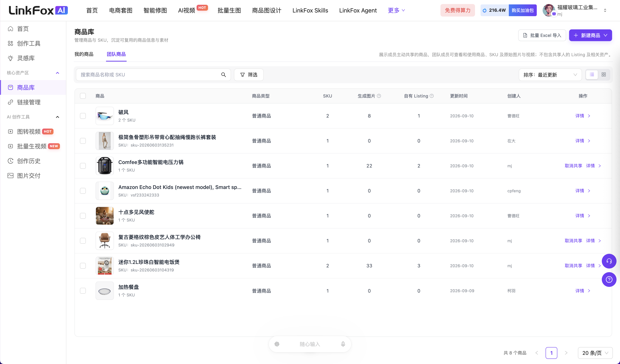Click the 筛选 filter button
Image resolution: width=620 pixels, height=364 pixels.
click(249, 75)
